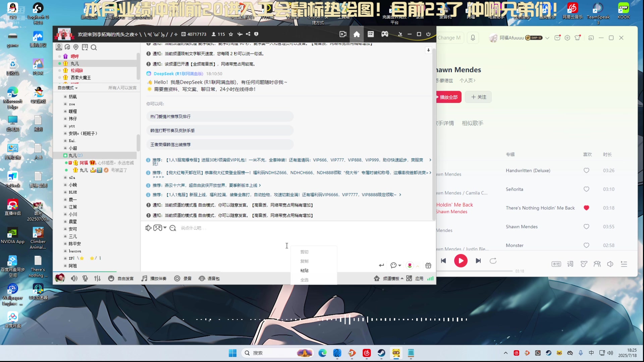Image resolution: width=644 pixels, height=362 pixels.
Task: Like the Monster track
Action: pos(586,245)
